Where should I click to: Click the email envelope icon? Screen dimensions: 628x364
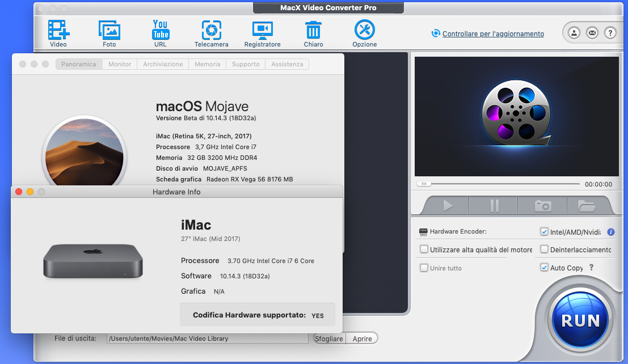pos(592,33)
